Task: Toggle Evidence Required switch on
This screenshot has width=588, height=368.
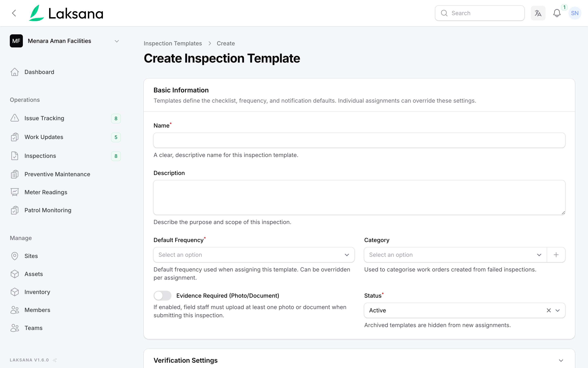Action: coord(163,296)
